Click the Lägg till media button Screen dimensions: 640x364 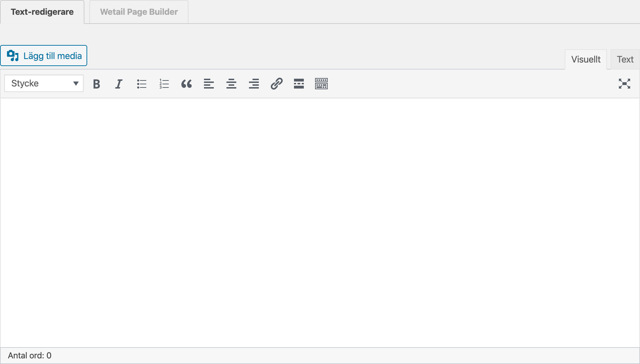click(x=44, y=56)
